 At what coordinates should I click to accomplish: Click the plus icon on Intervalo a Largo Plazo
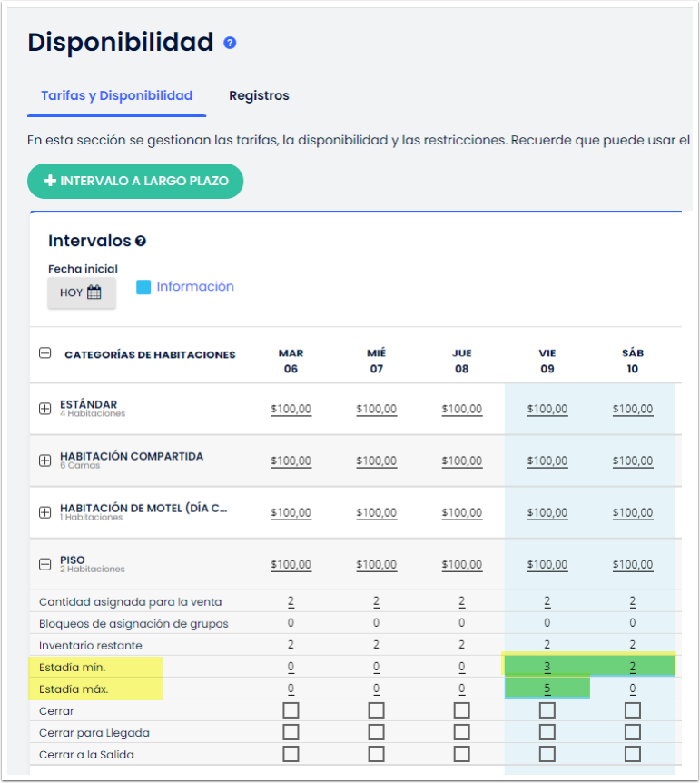[51, 181]
